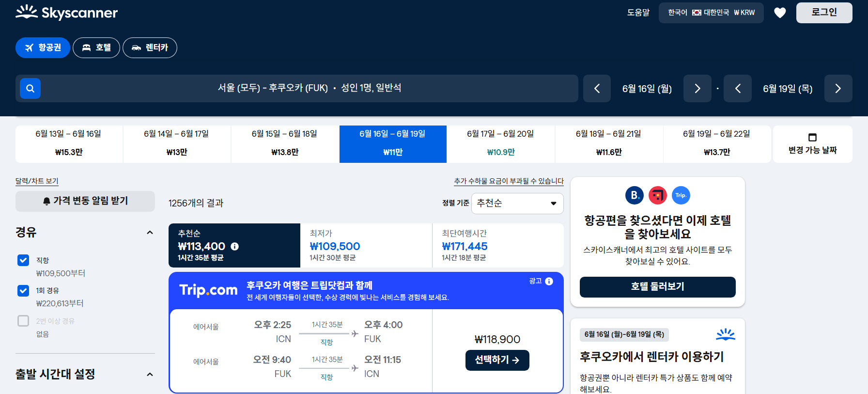Collapse the 출발 시간대 설정 section
The height and width of the screenshot is (394, 868).
(150, 374)
